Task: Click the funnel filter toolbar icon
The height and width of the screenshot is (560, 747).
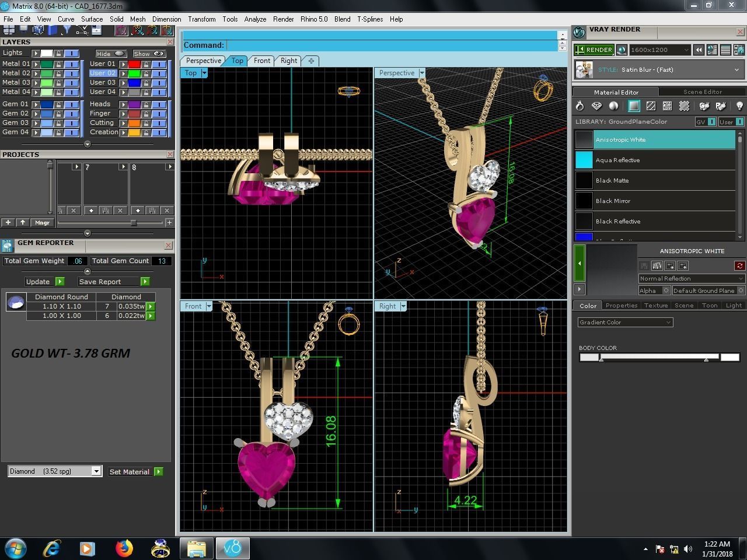Action: coord(67,29)
